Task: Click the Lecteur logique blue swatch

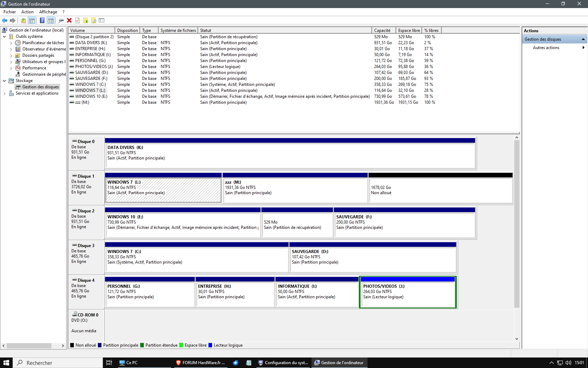Action: 210,345
